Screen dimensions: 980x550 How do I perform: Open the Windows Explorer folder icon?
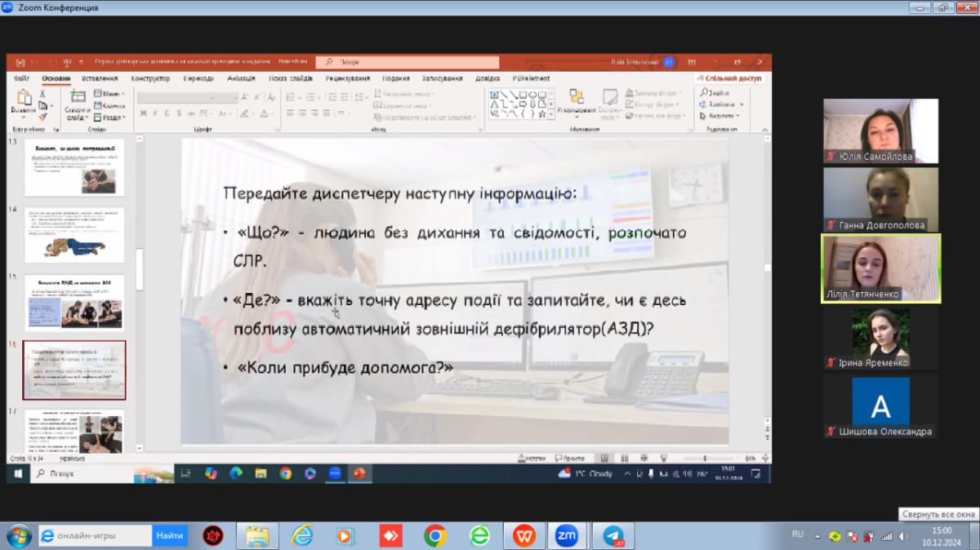click(257, 535)
